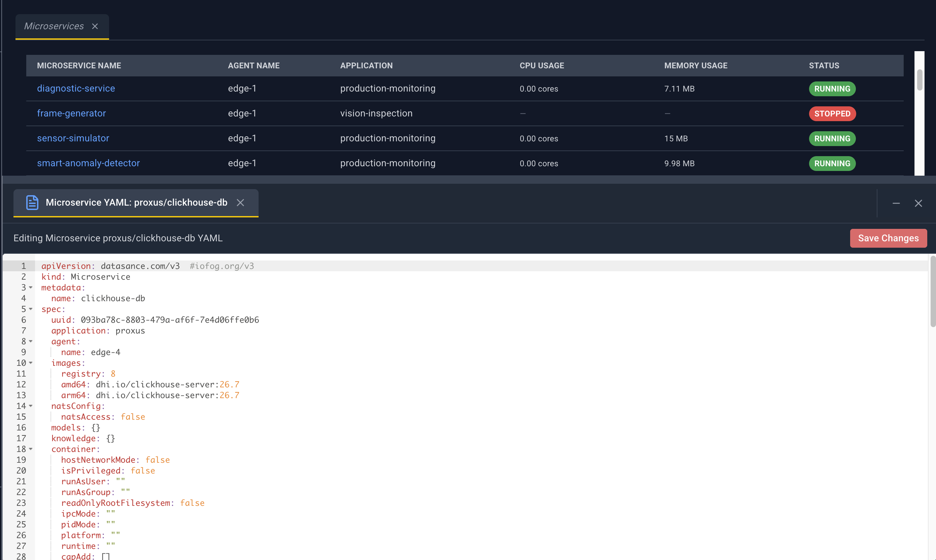Click the AGENT NAME column header
The width and height of the screenshot is (936, 560).
pos(254,66)
